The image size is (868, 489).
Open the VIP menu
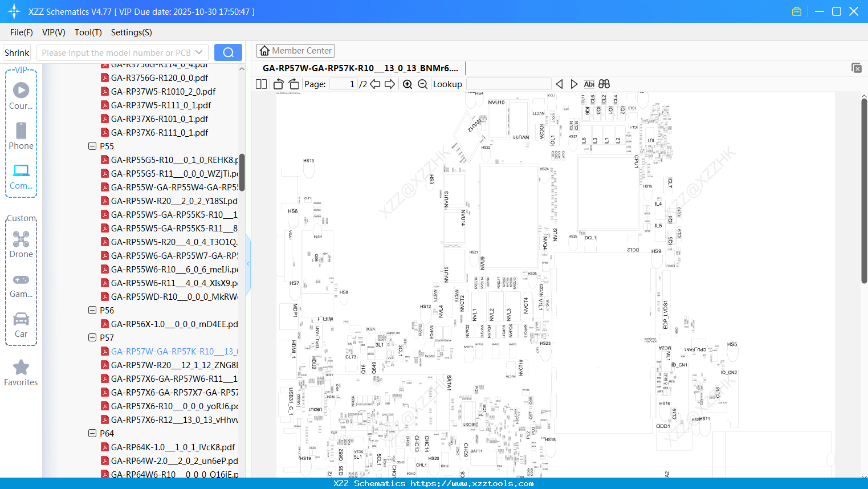pyautogui.click(x=54, y=32)
